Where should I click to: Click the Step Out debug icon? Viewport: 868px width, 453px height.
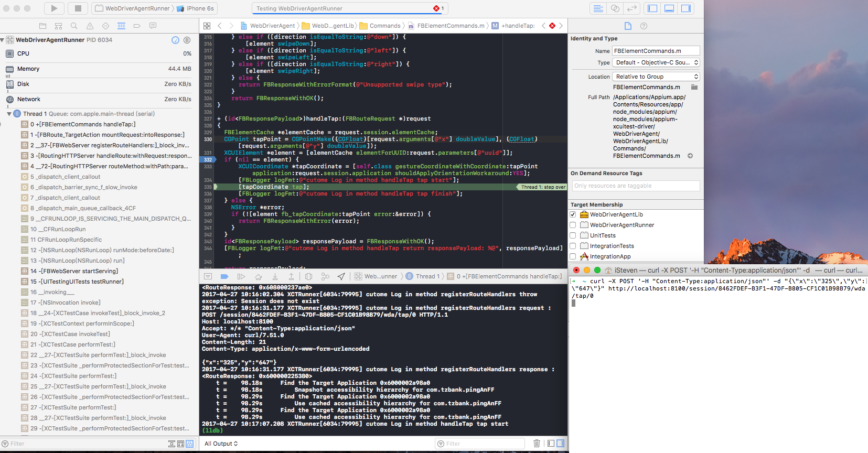[291, 276]
